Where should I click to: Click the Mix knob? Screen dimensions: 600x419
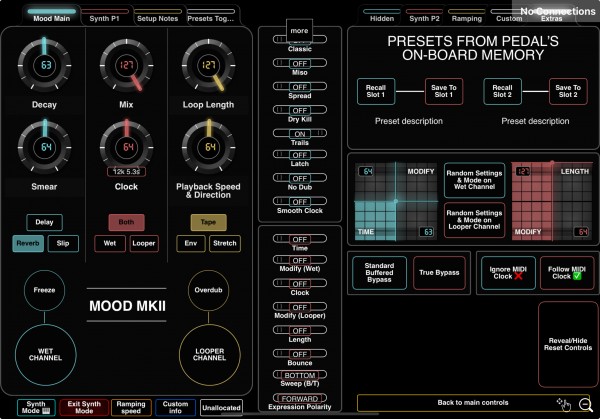126,65
